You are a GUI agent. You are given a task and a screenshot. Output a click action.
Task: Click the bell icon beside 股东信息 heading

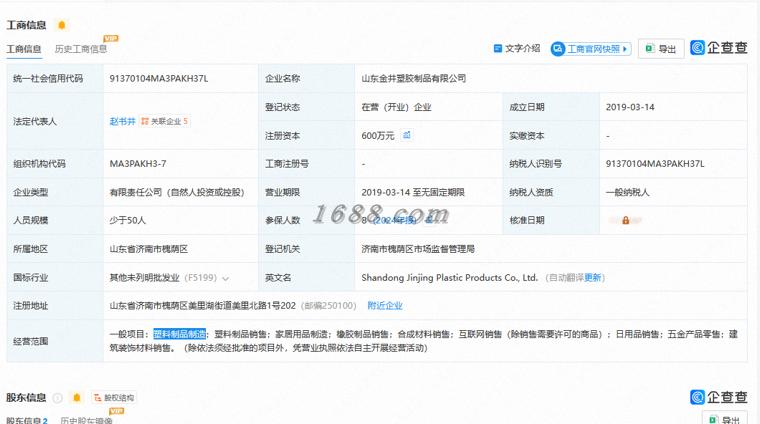[77, 397]
